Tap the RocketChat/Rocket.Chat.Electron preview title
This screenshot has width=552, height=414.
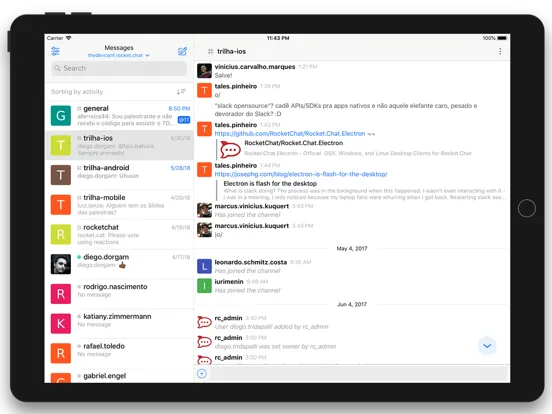point(294,143)
